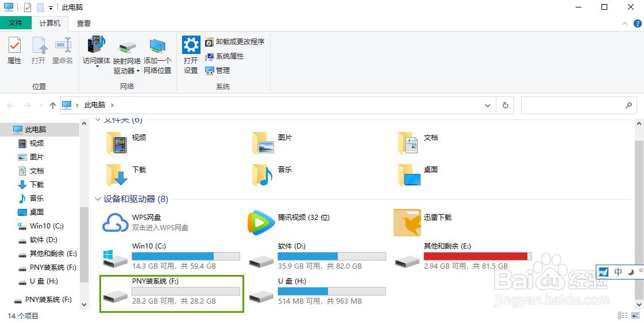Switch to large thumbnails view icon
The height and width of the screenshot is (322, 644).
point(635,316)
